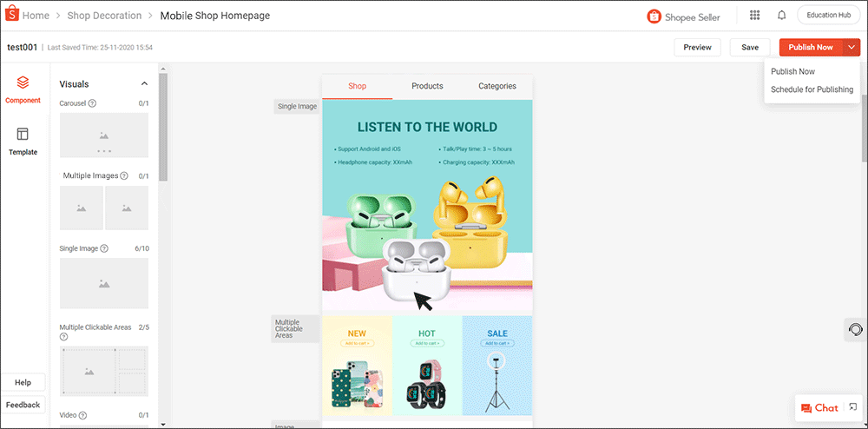Select the Component layers icon

click(x=23, y=82)
